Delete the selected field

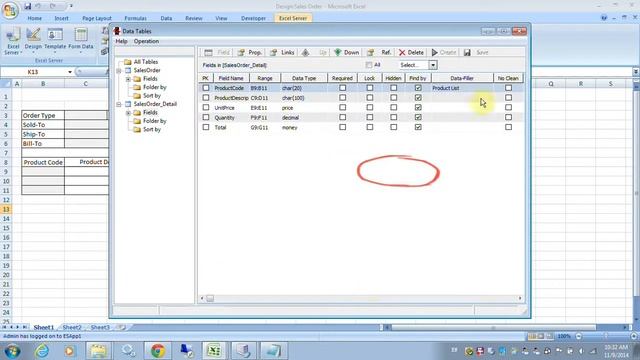pyautogui.click(x=411, y=52)
